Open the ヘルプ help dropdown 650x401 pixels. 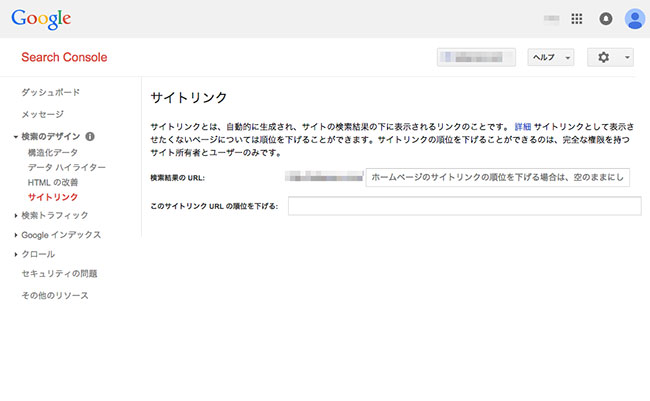(551, 57)
